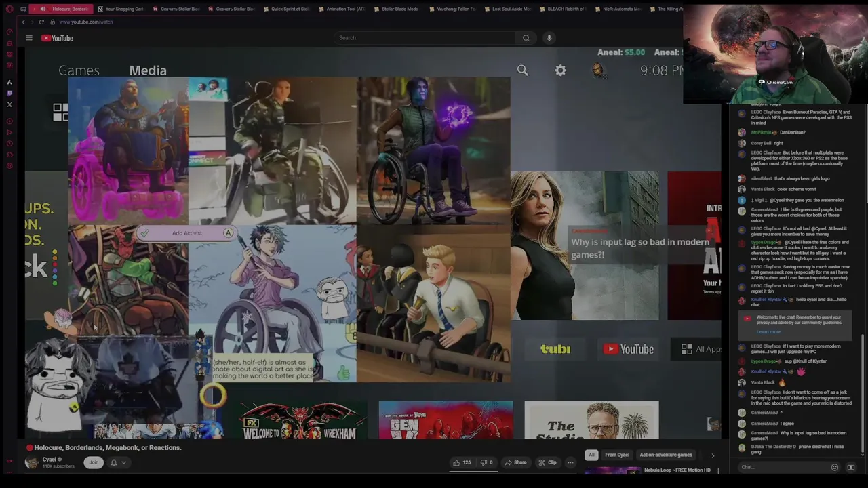Select the Games tab in video
This screenshot has height=488, width=868.
79,70
